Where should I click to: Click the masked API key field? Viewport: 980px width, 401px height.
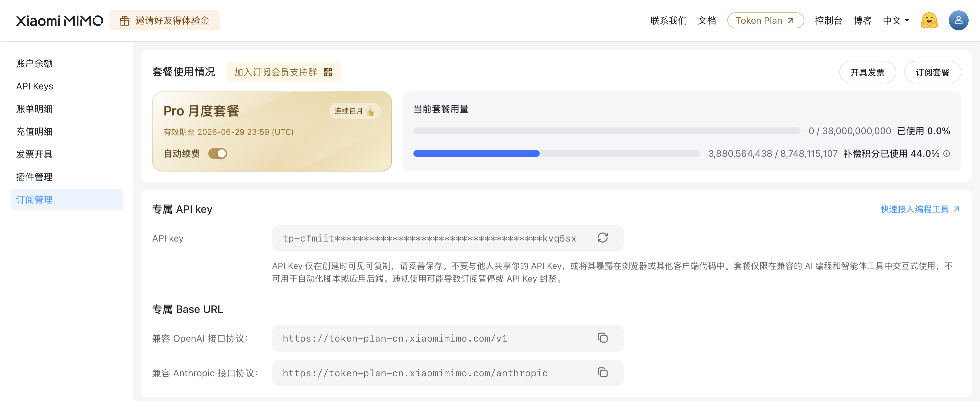[447, 238]
